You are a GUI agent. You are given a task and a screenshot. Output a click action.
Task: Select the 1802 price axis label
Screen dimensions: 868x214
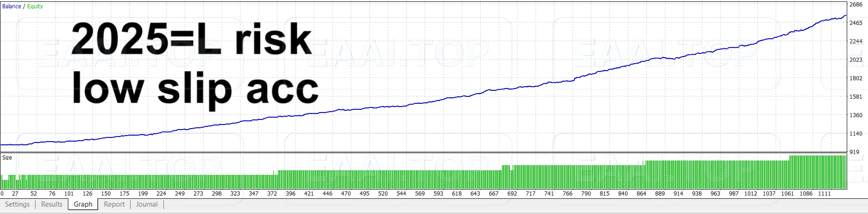pos(856,78)
